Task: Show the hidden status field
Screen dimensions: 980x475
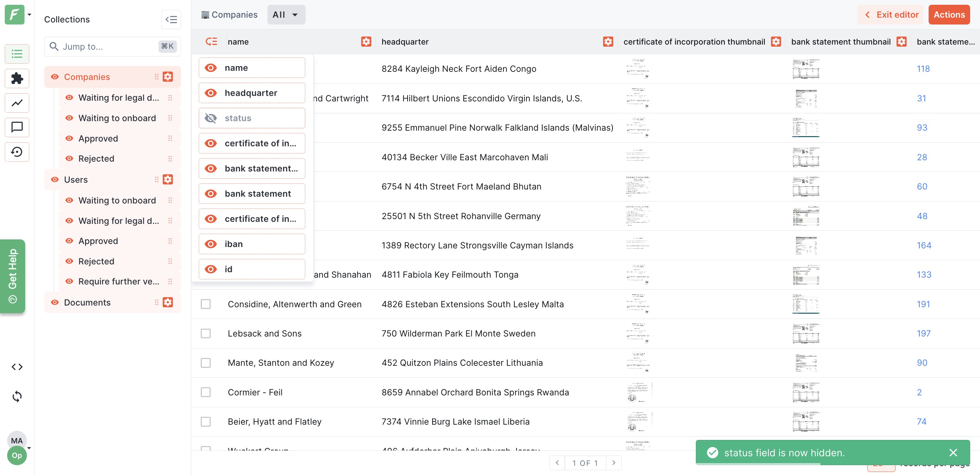Action: point(211,118)
